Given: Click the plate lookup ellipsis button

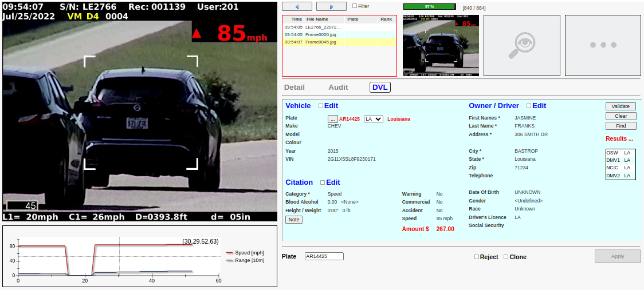Looking at the screenshot, I should tap(332, 119).
